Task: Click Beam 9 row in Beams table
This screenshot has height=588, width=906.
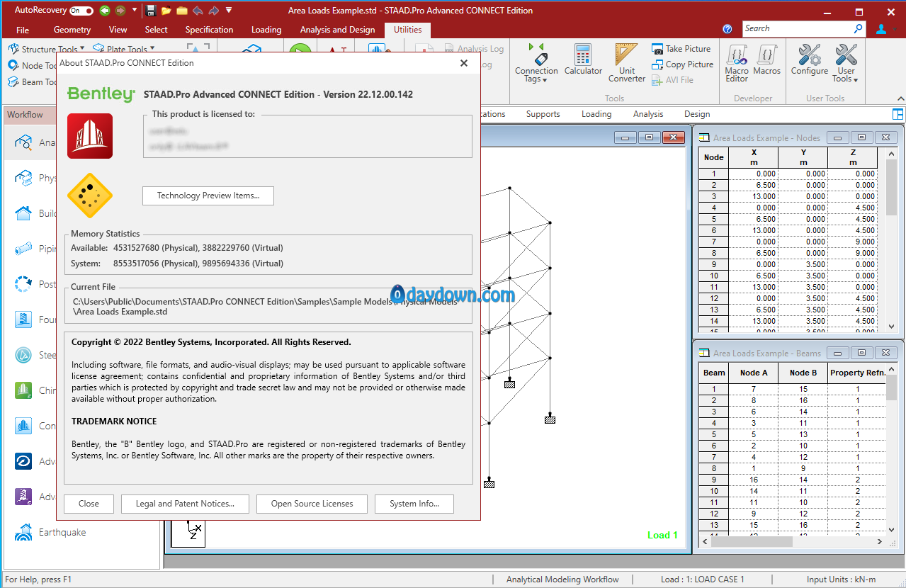Action: point(792,480)
